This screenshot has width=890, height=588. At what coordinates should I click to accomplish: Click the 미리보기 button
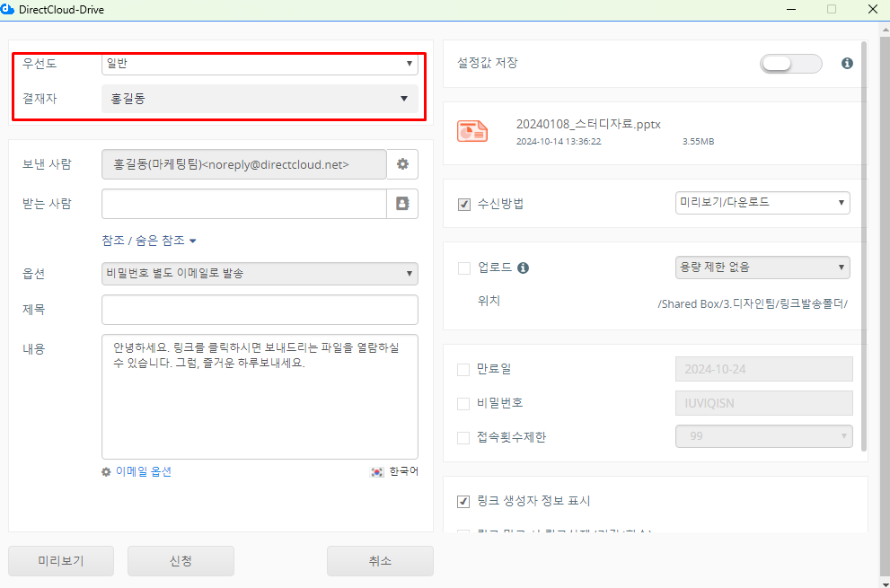[x=62, y=561]
